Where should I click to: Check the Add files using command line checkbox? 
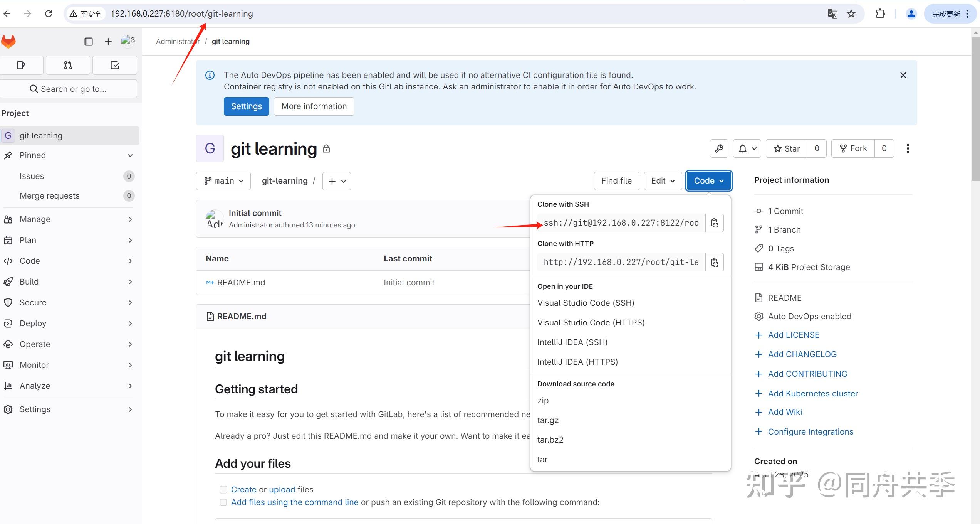pos(223,502)
